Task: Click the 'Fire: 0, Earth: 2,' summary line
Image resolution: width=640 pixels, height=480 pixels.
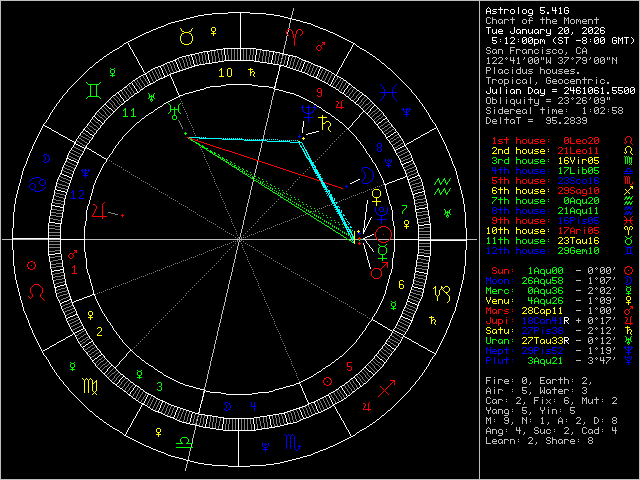Action: pyautogui.click(x=539, y=380)
